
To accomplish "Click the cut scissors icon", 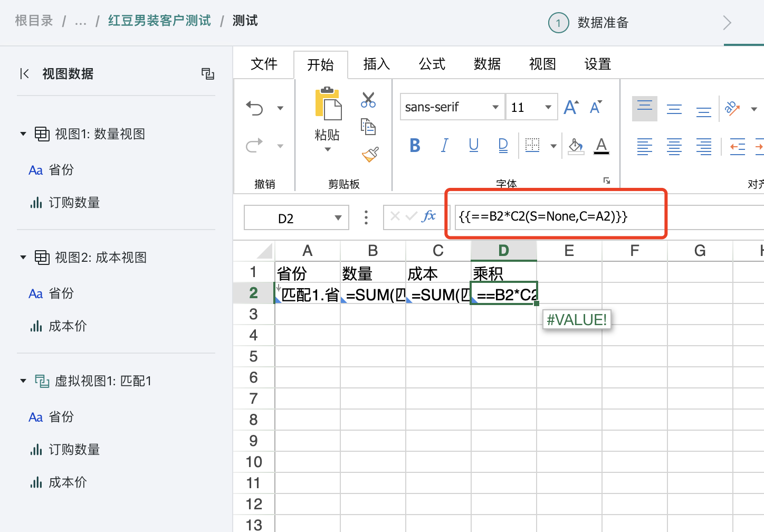I will [x=368, y=100].
